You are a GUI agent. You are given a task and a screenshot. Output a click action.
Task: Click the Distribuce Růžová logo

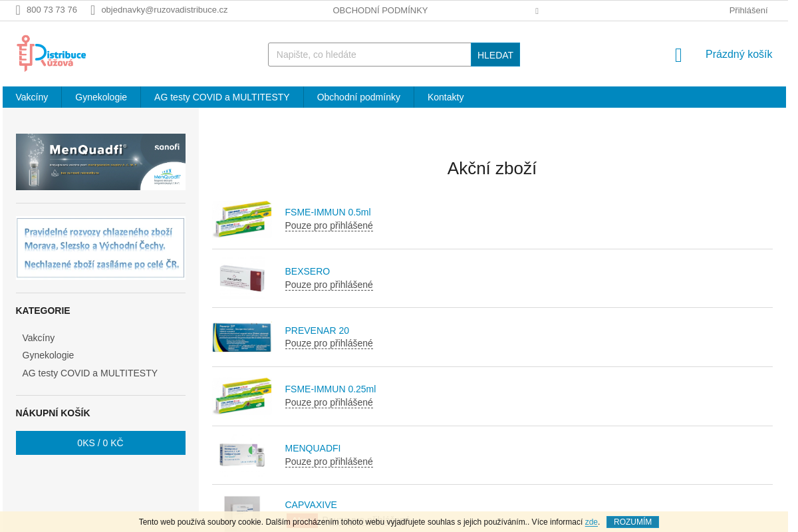[51, 53]
